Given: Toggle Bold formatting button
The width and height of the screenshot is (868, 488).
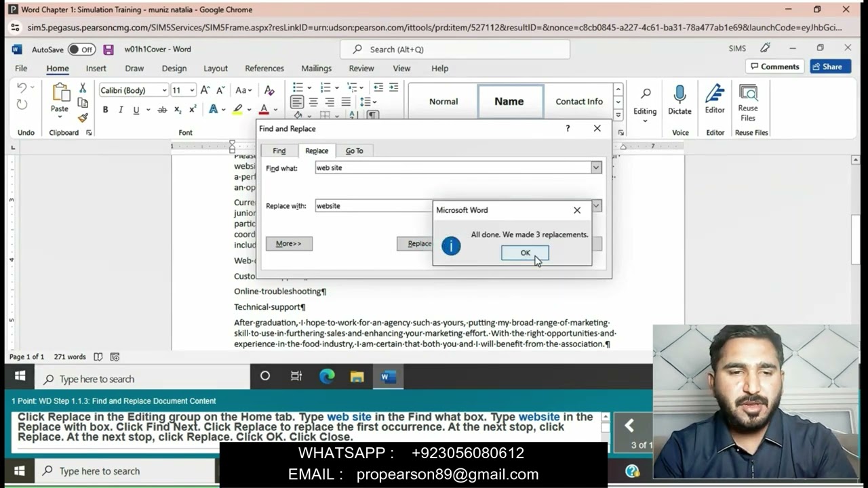Looking at the screenshot, I should (105, 110).
